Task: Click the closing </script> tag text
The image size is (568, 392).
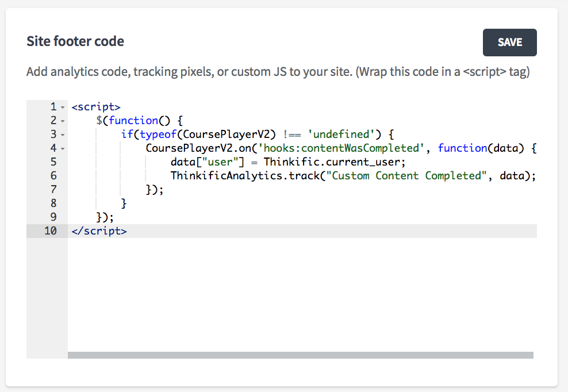Action: (99, 231)
